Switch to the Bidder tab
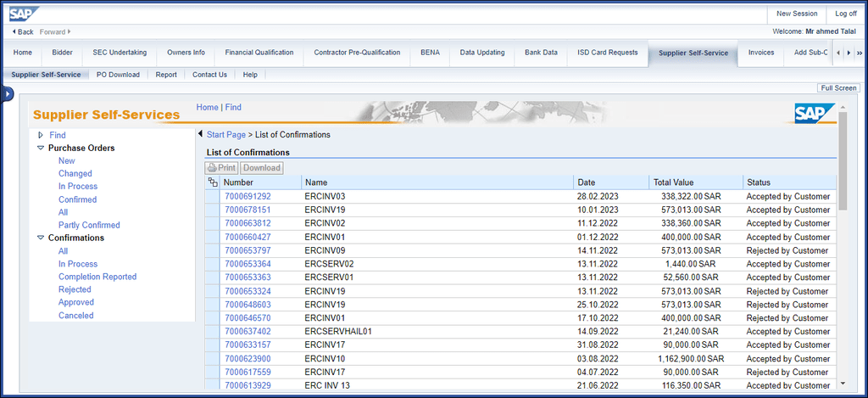 [62, 53]
